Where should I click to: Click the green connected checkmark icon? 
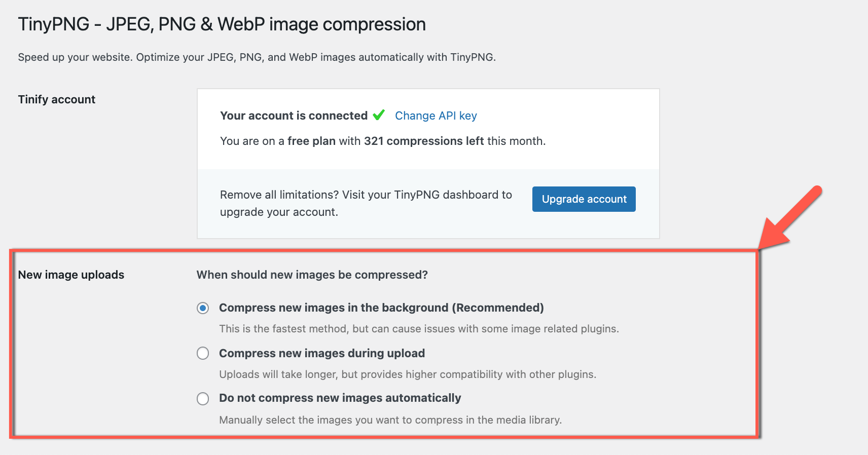(379, 115)
